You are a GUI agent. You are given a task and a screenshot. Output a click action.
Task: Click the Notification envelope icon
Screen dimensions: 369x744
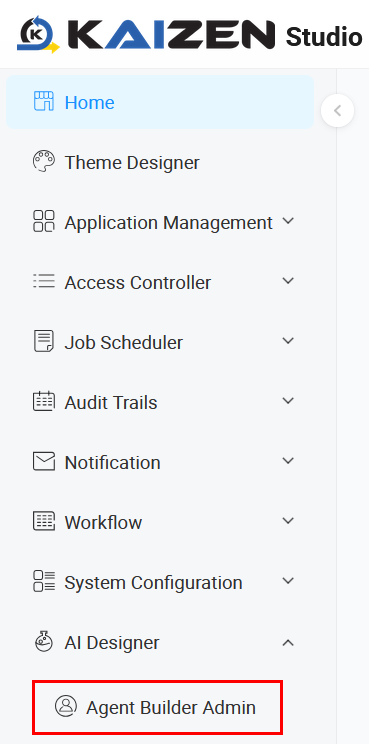click(44, 461)
